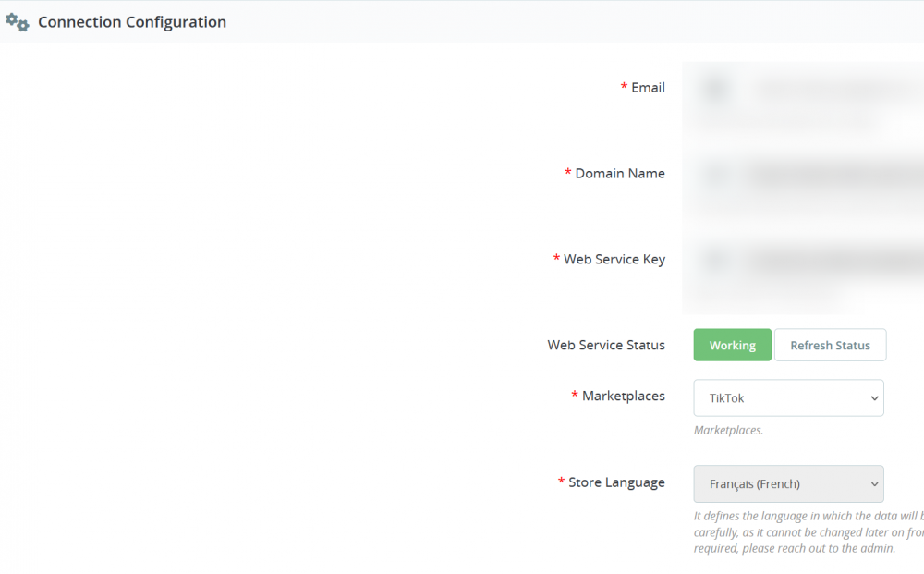The width and height of the screenshot is (924, 574).
Task: Click the blurred icon inside the Email field
Action: tap(715, 90)
